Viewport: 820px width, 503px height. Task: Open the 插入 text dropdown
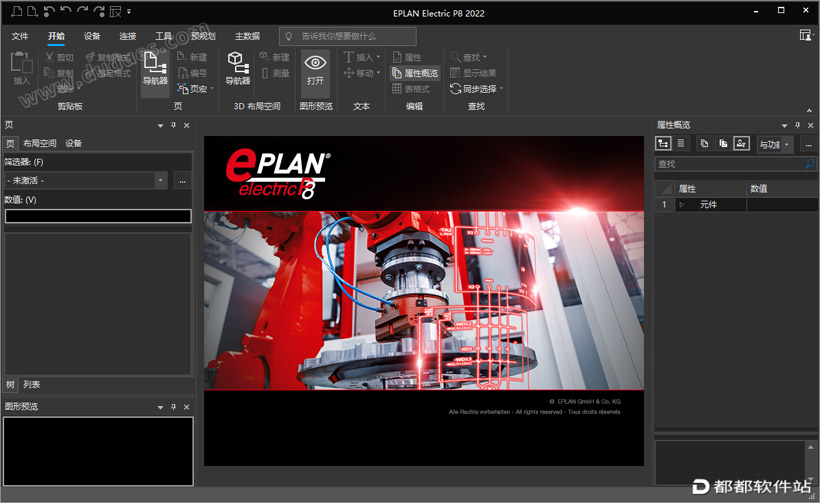pyautogui.click(x=378, y=57)
